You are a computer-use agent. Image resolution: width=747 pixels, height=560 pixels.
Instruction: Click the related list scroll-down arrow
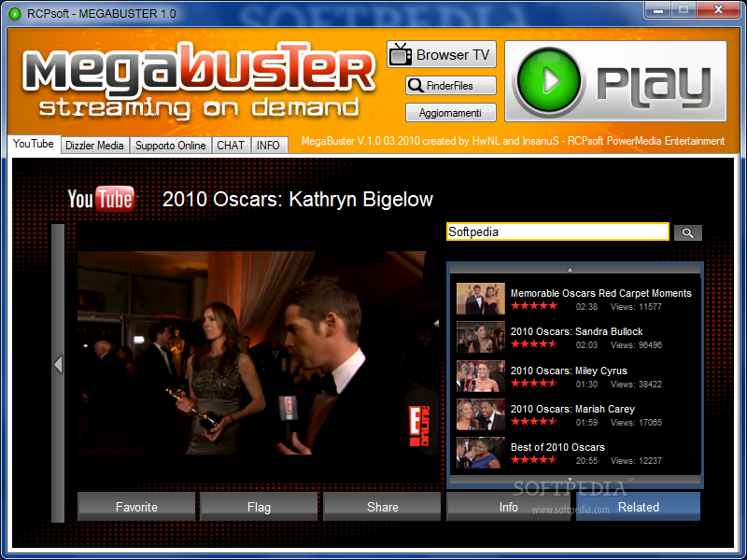pos(570,480)
